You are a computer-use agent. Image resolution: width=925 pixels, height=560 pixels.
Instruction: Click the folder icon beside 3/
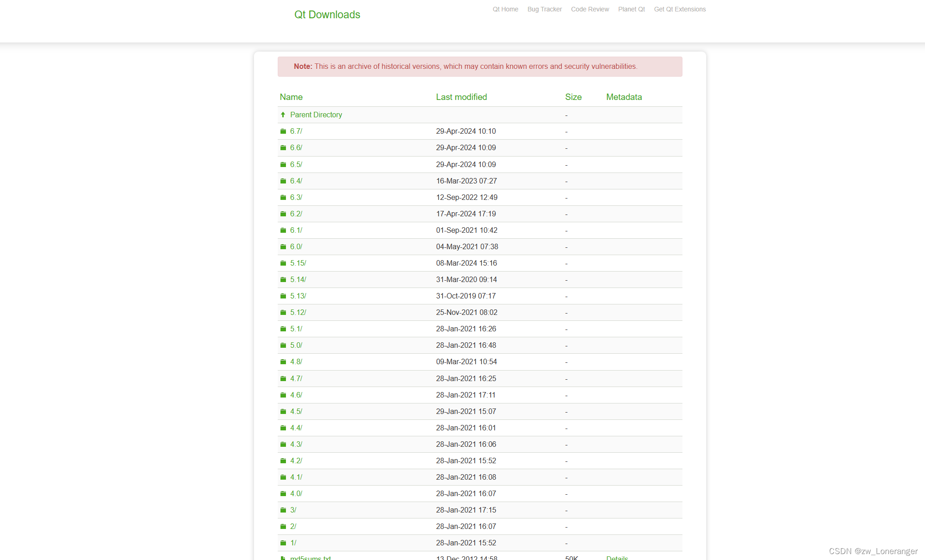[283, 510]
